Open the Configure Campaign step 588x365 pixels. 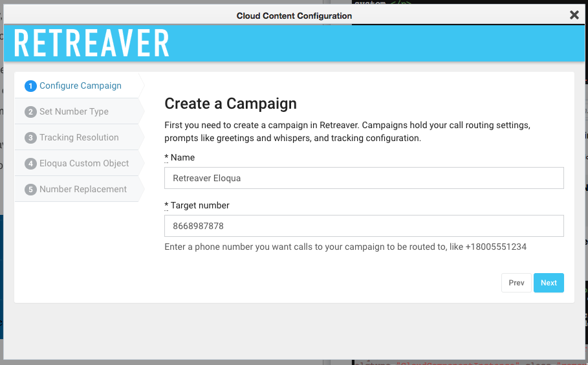[x=79, y=85]
